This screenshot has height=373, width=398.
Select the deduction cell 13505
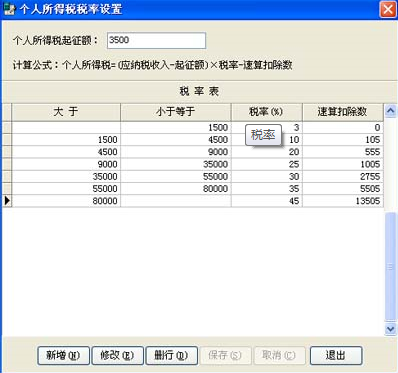[343, 201]
